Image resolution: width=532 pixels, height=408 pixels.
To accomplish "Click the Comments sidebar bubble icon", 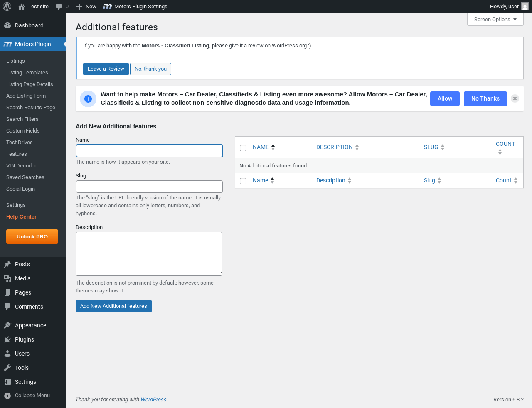I will pyautogui.click(x=7, y=307).
